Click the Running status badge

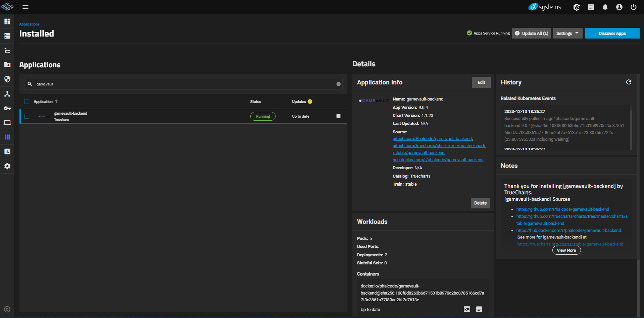263,116
